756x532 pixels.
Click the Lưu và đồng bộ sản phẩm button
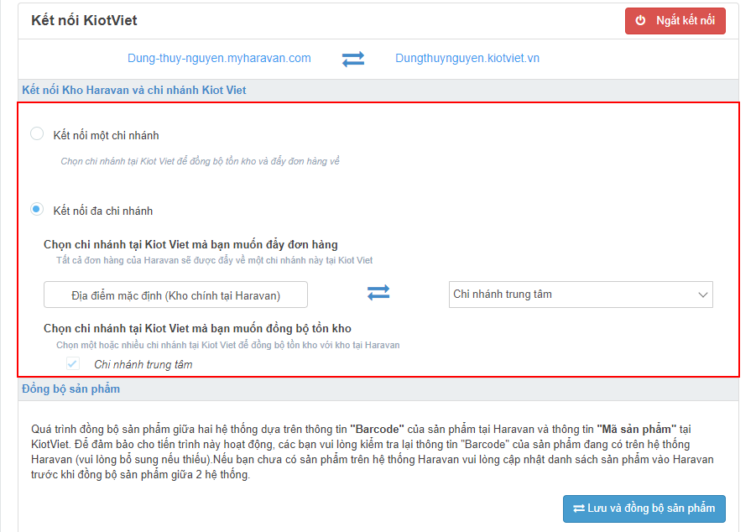[x=644, y=509]
